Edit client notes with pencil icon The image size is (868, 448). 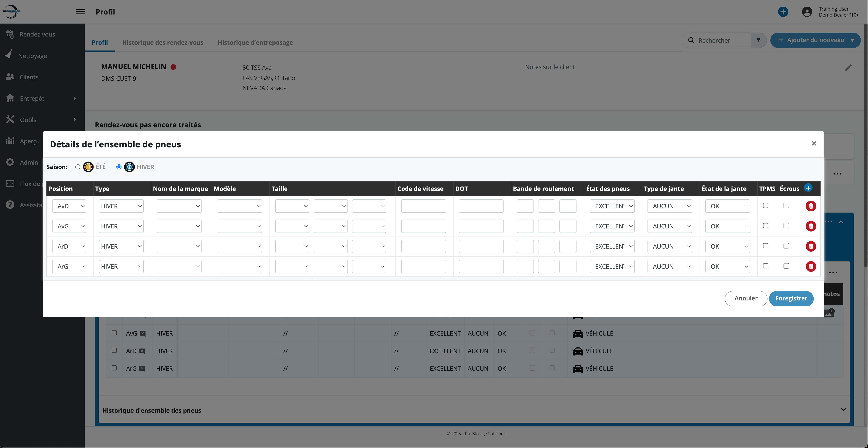[848, 68]
